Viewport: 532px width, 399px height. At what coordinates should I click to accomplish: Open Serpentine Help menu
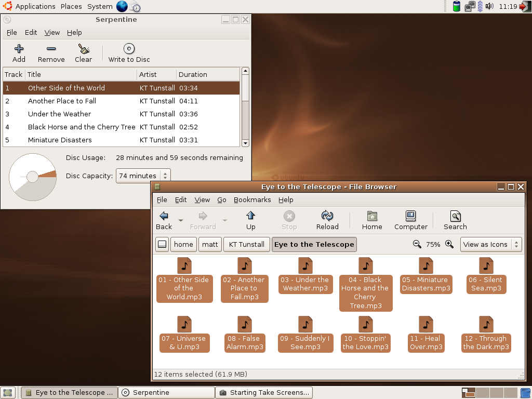click(x=74, y=33)
